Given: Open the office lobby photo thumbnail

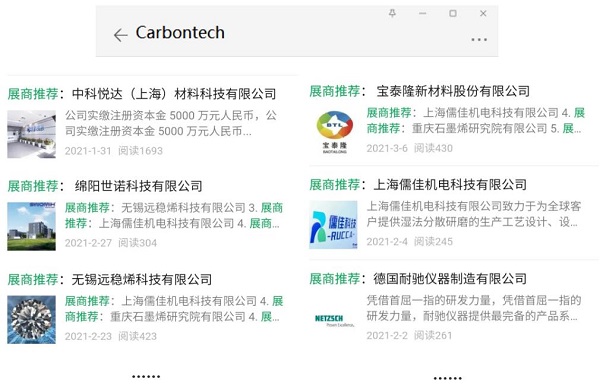Looking at the screenshot, I should point(31,134).
